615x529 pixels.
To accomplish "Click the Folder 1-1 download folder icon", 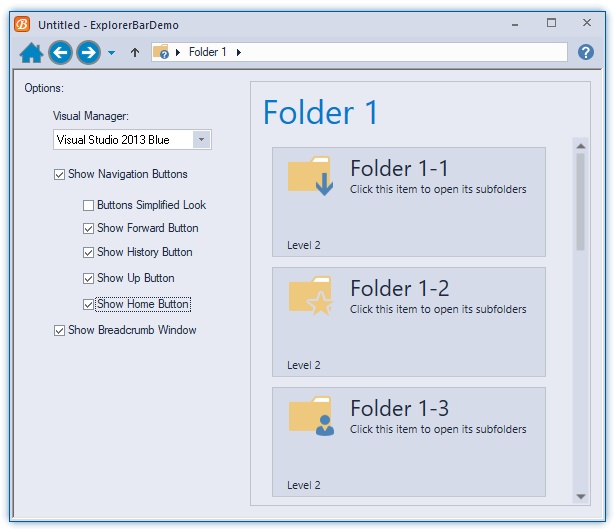I will 310,176.
